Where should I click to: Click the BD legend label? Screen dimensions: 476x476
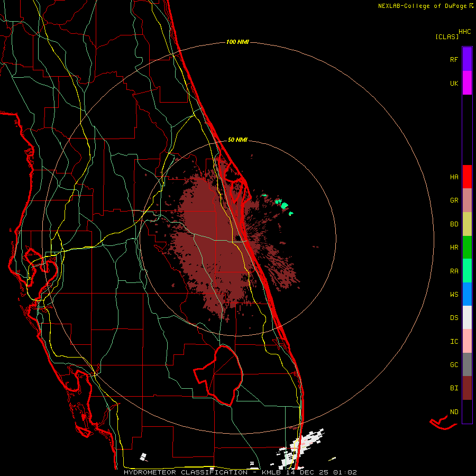(454, 224)
